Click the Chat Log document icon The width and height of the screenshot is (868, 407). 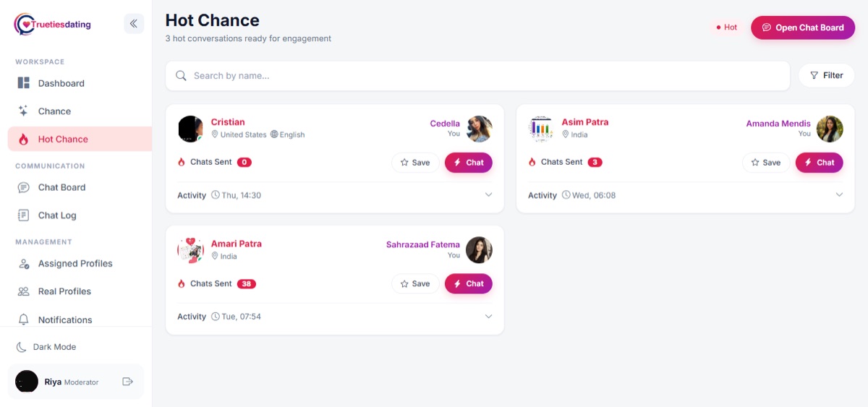click(x=24, y=215)
